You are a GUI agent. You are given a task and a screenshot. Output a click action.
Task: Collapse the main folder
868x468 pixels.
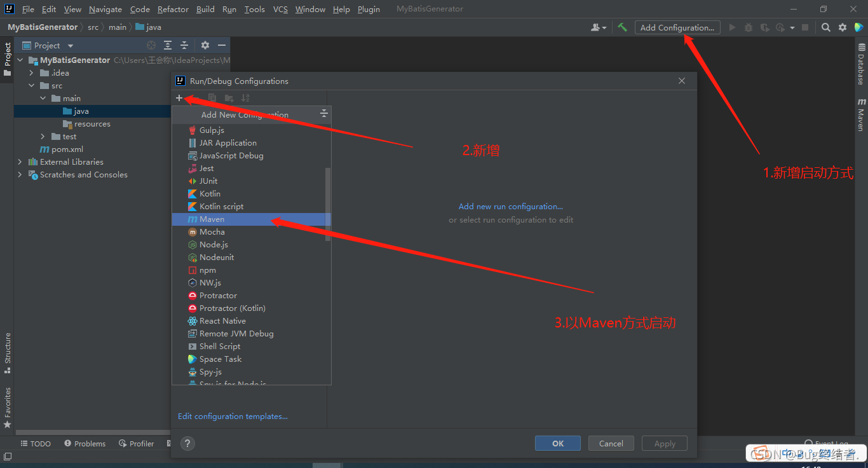click(43, 99)
